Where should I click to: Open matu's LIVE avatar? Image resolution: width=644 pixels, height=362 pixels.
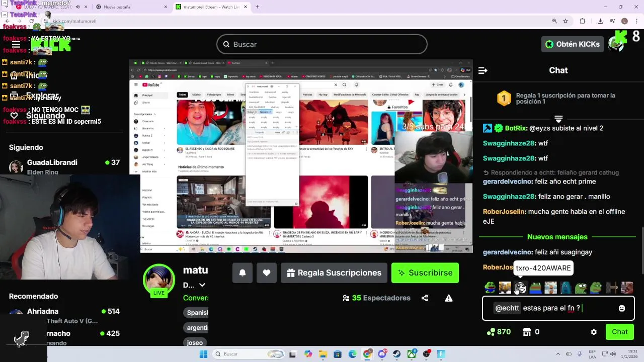[x=159, y=280]
